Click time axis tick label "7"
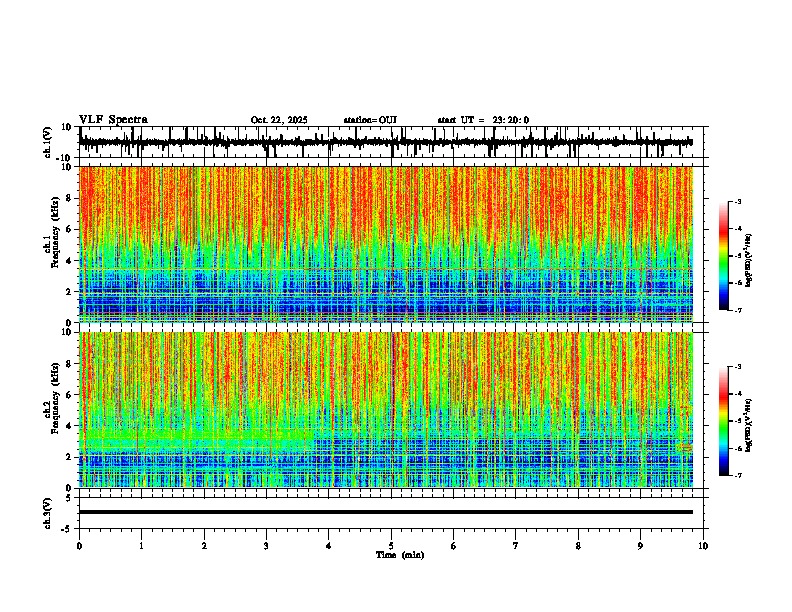Image resolution: width=792 pixels, height=612 pixels. coord(516,546)
